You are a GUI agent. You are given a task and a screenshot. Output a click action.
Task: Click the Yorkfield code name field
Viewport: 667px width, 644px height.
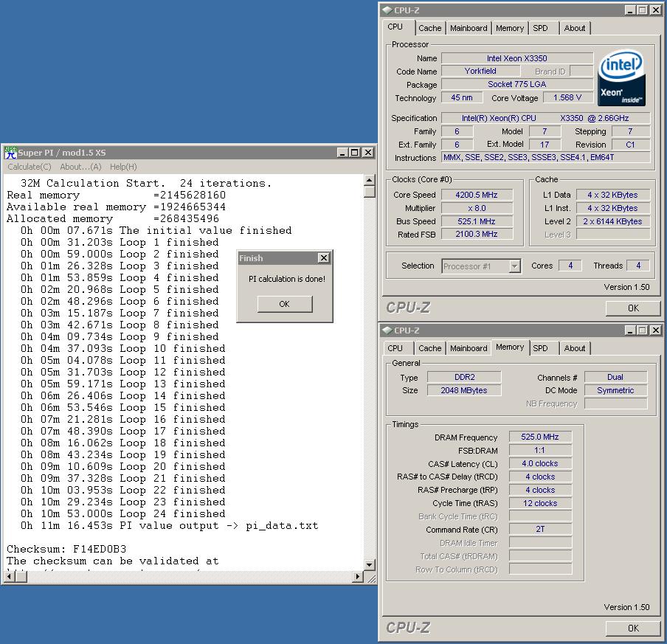(480, 71)
